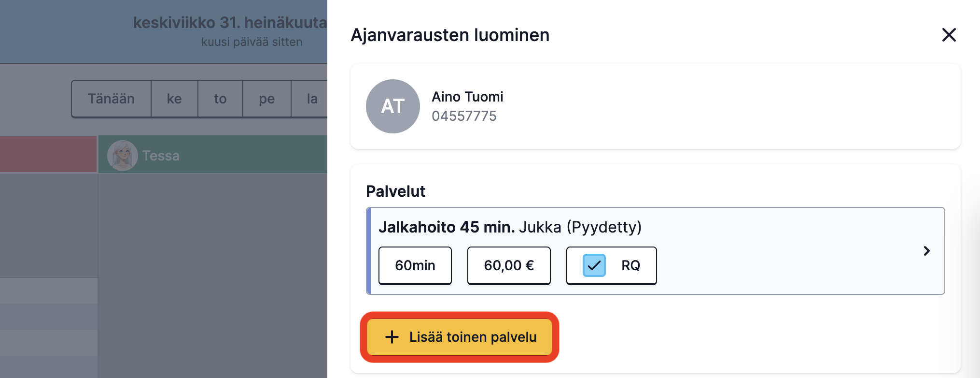This screenshot has width=980, height=378.
Task: Select the to day tab
Action: (x=220, y=99)
